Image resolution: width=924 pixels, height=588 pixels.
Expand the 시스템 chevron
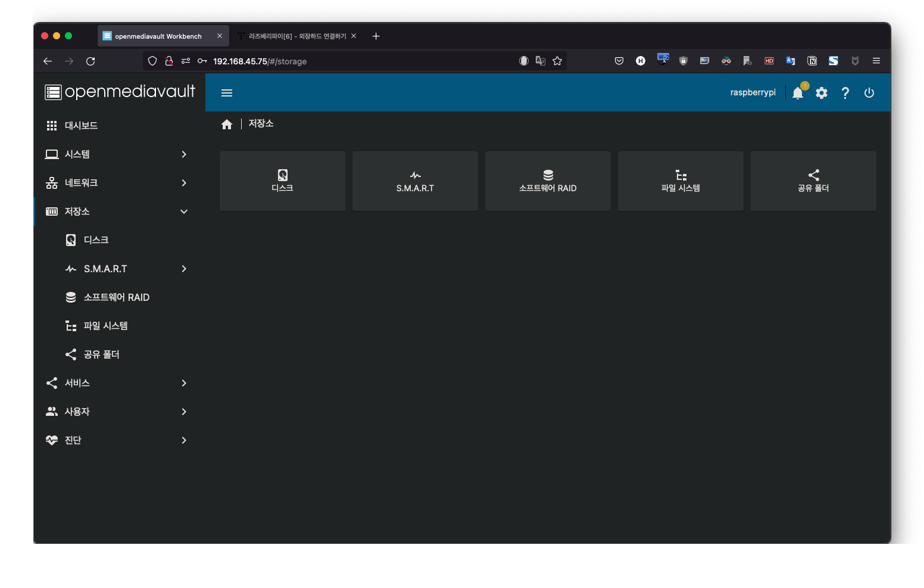[x=184, y=154]
